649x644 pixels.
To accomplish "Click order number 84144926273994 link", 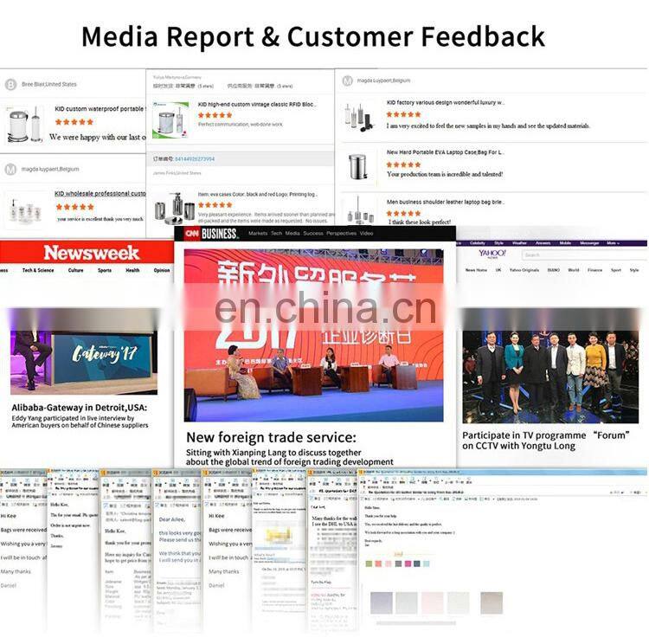I will pyautogui.click(x=195, y=158).
